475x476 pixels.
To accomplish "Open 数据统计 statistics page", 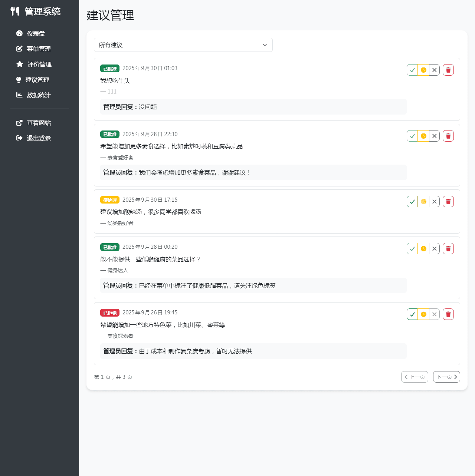I will (38, 95).
